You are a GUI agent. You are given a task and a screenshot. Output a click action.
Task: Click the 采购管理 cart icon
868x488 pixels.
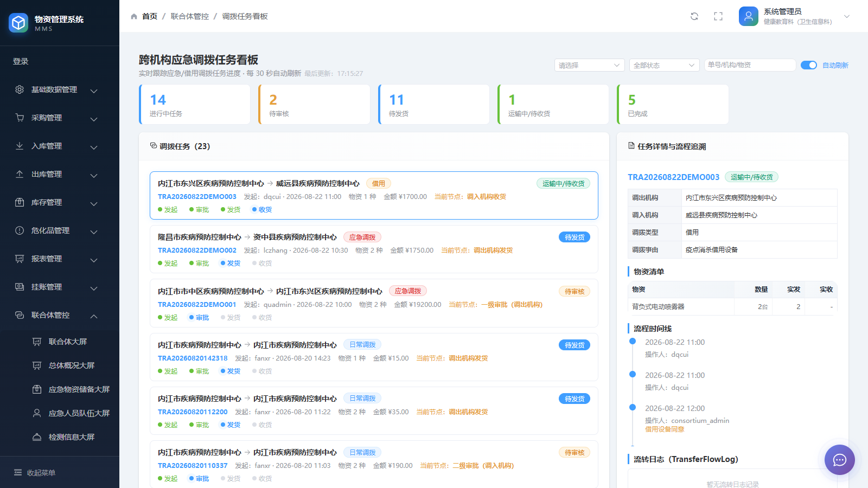(20, 118)
